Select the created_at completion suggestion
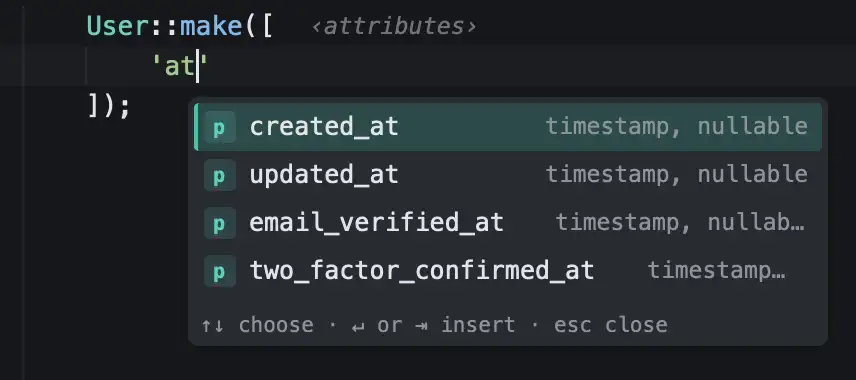 point(508,127)
